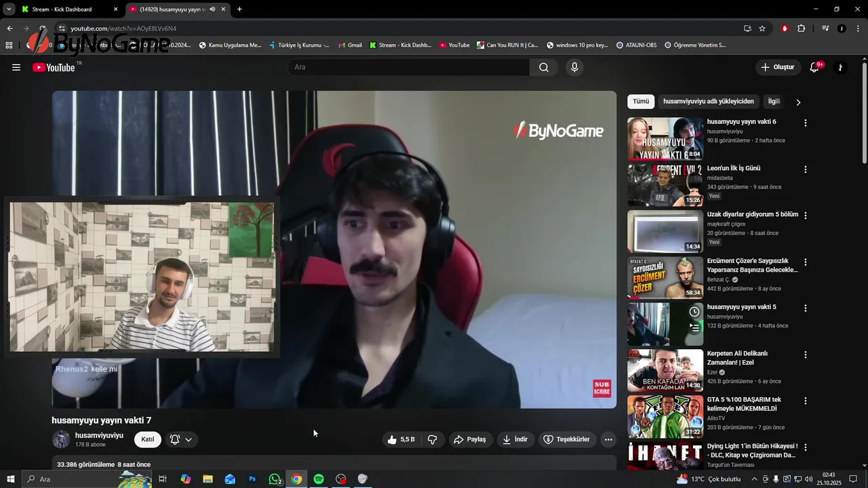Screen dimensions: 868x488
Task: Click the search magnifier button
Action: 544,67
